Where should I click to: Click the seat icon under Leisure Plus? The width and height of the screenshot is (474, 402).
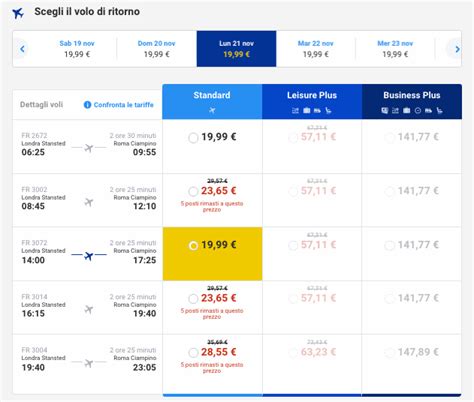tap(328, 110)
